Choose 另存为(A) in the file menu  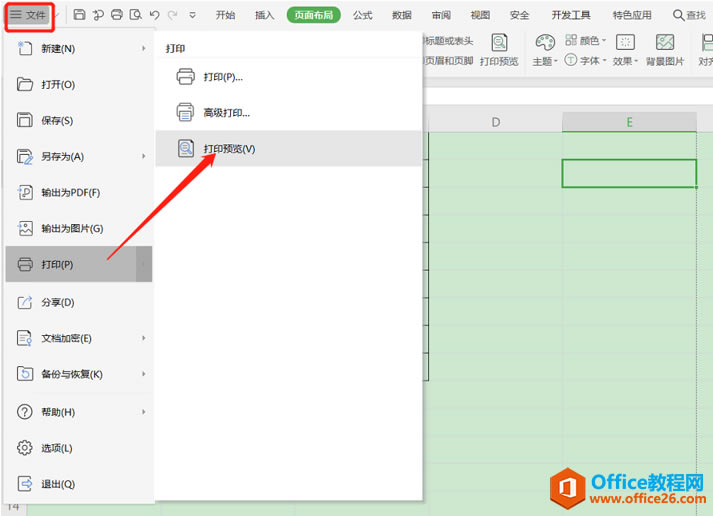tap(79, 156)
